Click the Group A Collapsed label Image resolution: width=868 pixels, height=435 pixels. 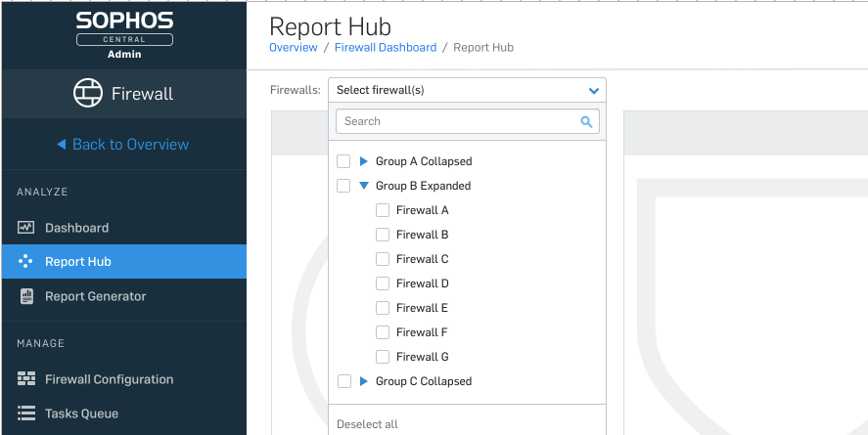[x=424, y=161]
